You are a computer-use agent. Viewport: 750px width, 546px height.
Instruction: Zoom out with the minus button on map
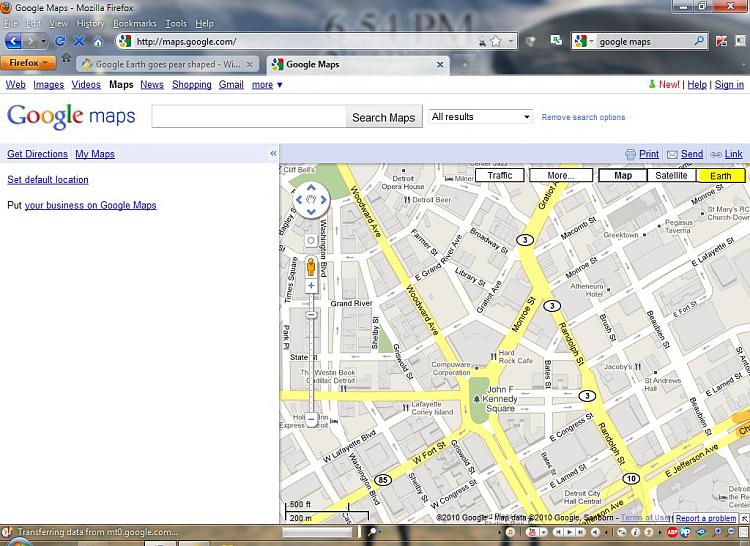pyautogui.click(x=311, y=419)
